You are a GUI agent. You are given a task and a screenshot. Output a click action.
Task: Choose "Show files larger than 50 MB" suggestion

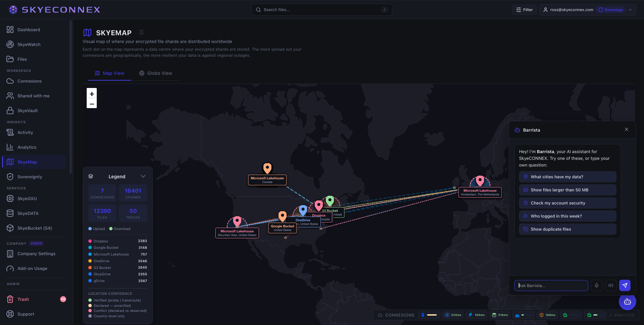(x=568, y=190)
